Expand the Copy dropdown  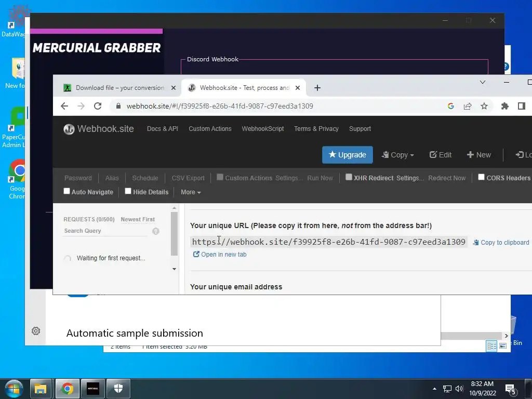[x=397, y=155]
